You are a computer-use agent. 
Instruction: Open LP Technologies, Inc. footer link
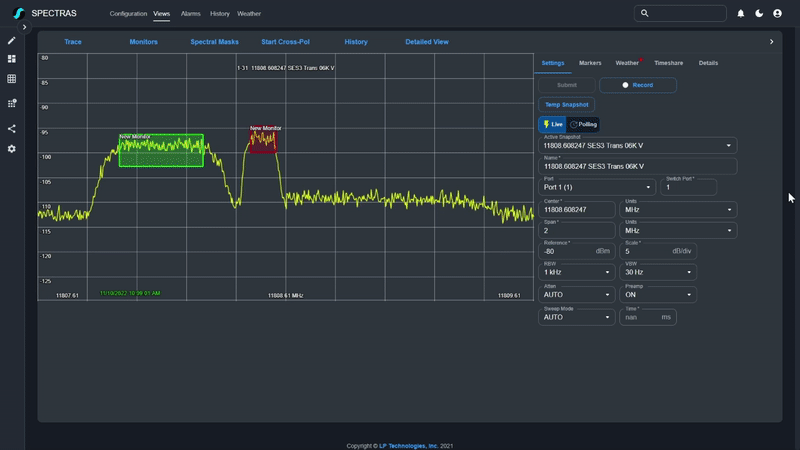click(408, 446)
